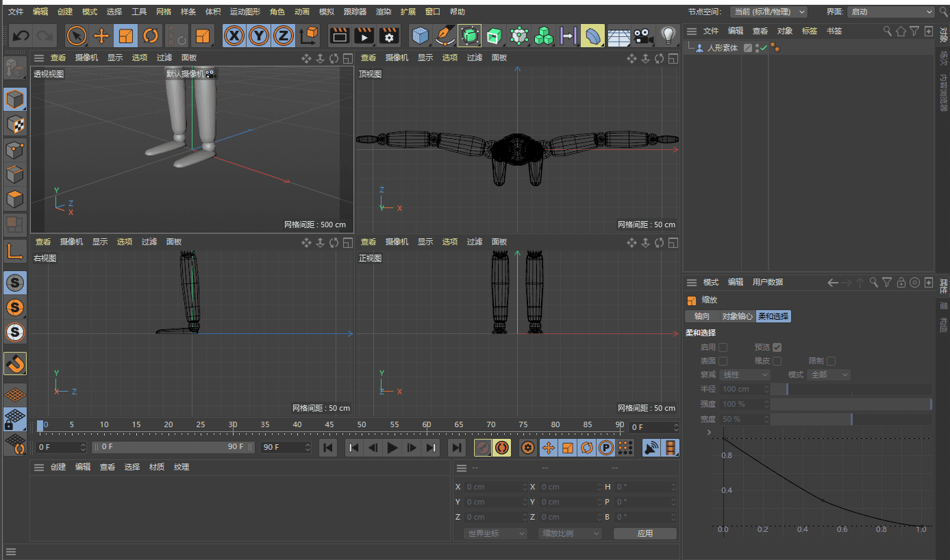The height and width of the screenshot is (560, 950).
Task: Toggle Enable Snap magnet icon
Action: [x=15, y=364]
